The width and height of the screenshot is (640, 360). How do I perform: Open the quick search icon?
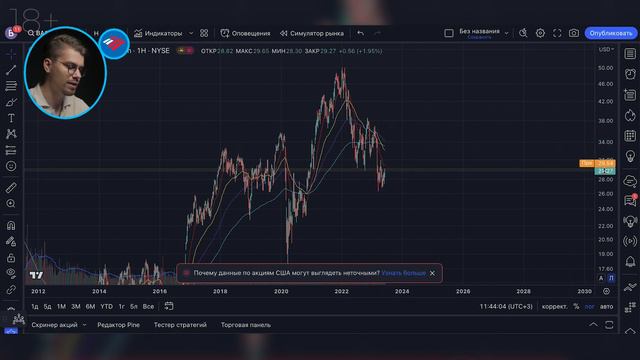coord(523,33)
